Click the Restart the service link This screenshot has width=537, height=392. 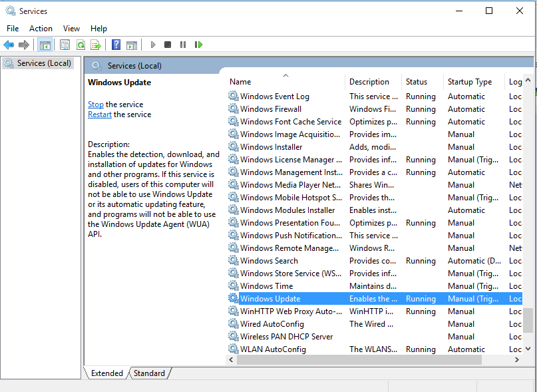point(100,114)
